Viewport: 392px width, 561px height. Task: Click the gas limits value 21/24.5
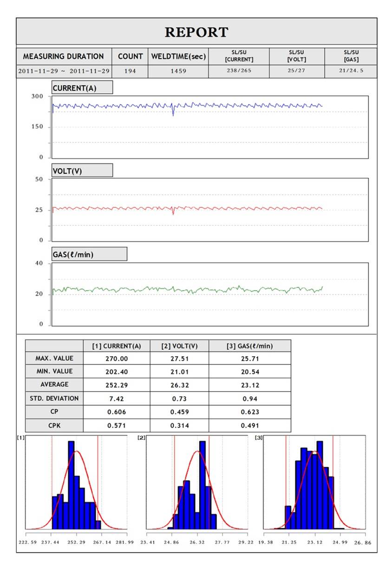(x=351, y=72)
